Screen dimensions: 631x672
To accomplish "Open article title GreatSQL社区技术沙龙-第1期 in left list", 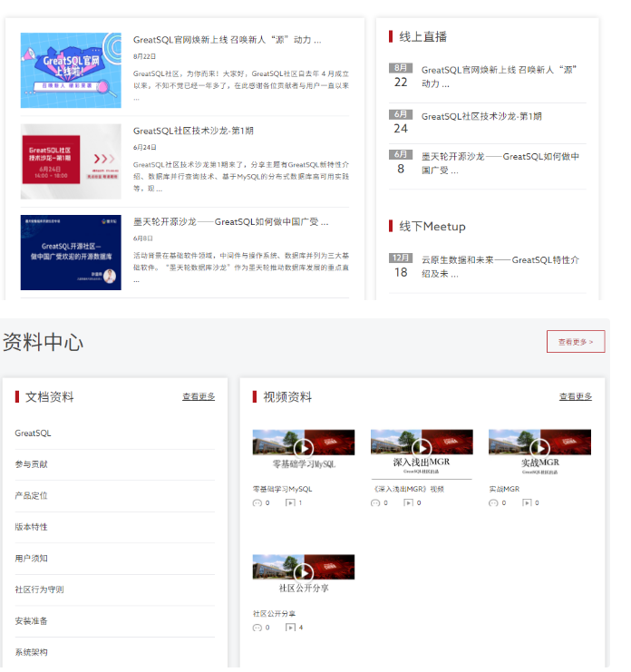I will 193,131.
